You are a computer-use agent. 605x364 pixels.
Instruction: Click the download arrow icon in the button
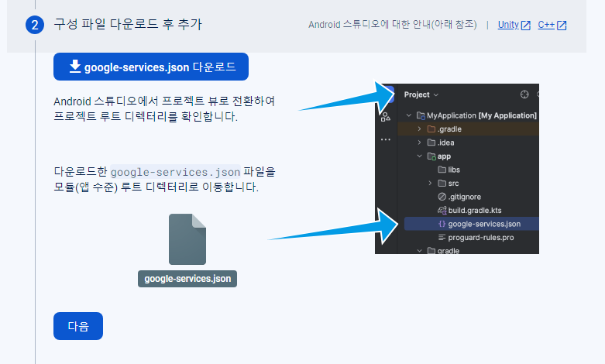coord(75,67)
